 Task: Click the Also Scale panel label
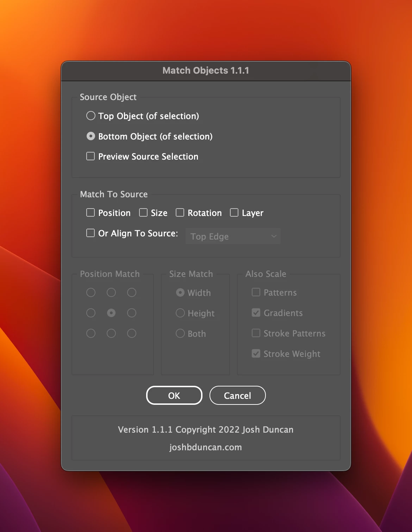click(x=266, y=274)
